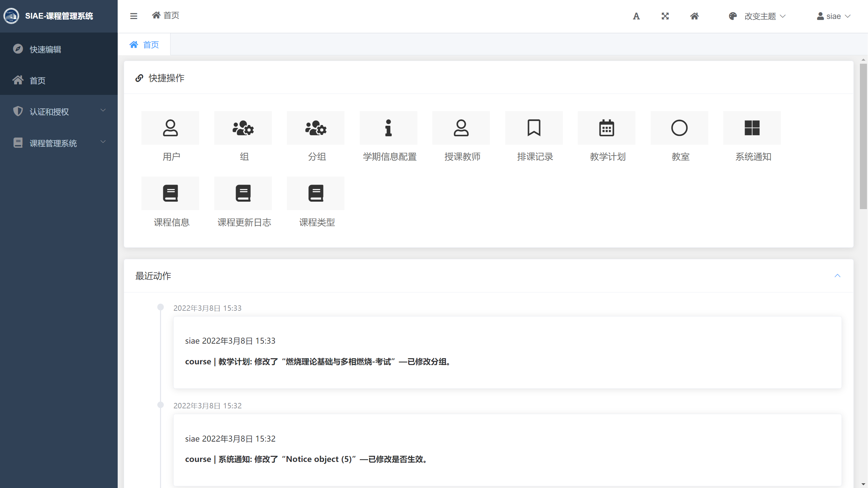Click the scrollbar up arrow

[863, 60]
